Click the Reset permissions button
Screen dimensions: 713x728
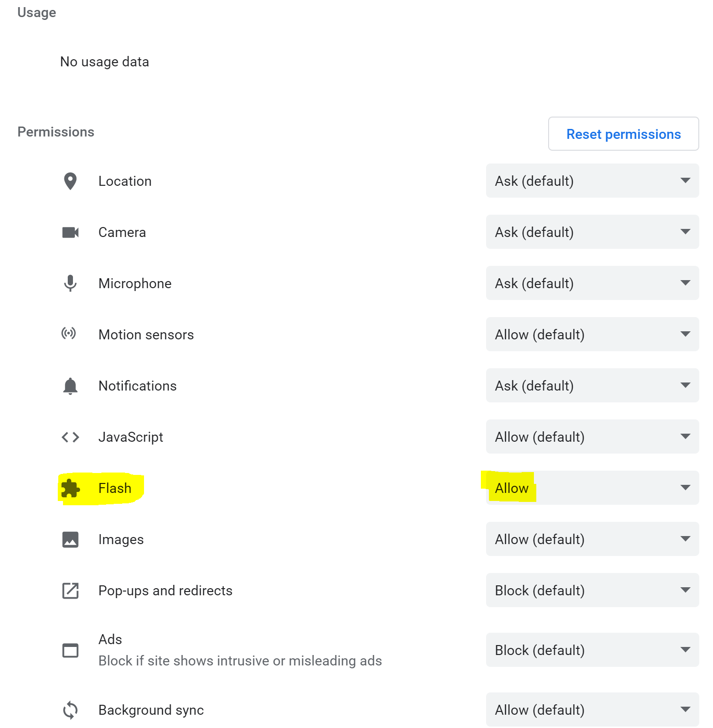point(623,134)
